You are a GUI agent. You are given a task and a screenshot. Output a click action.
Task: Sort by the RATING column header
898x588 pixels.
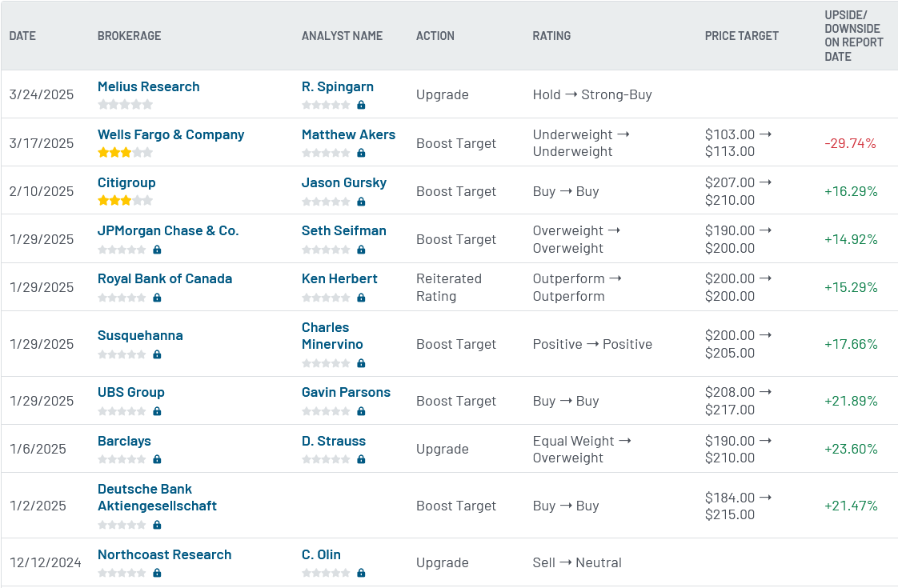551,35
